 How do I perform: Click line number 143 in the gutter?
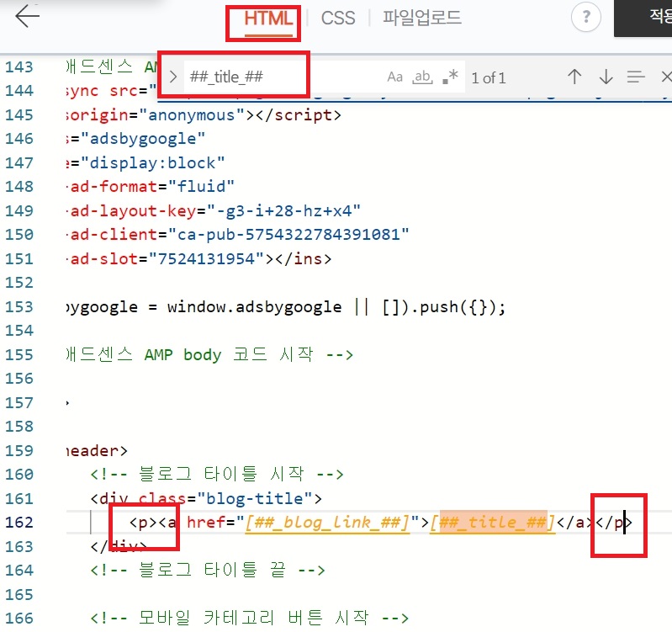(x=19, y=66)
